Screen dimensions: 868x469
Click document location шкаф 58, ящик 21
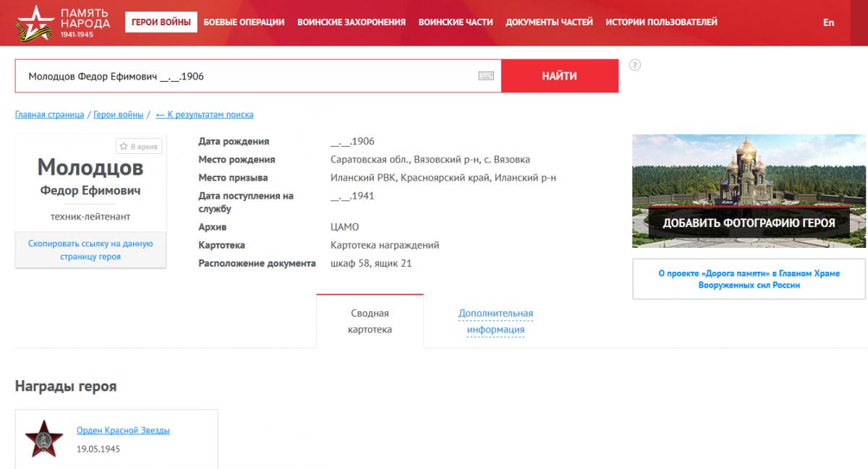(371, 263)
